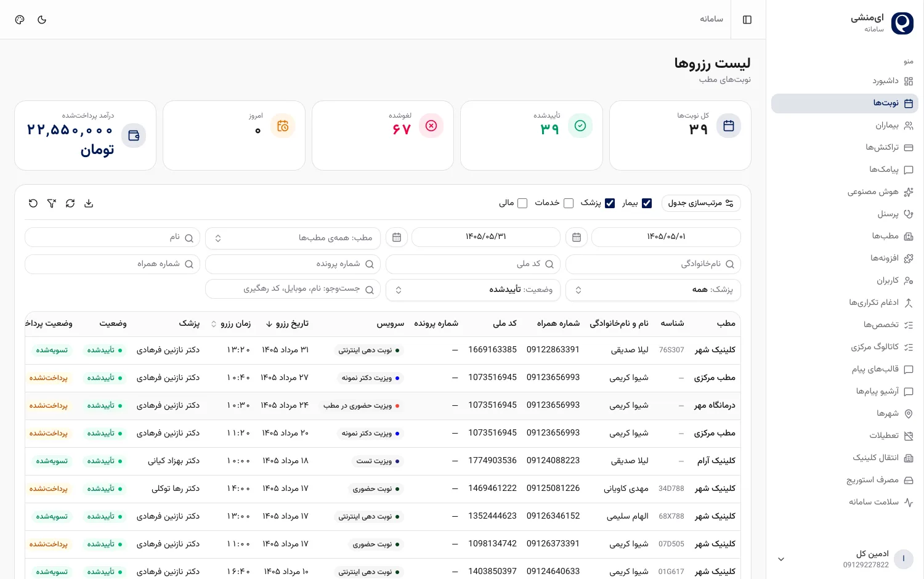
Task: Click the ادغام تکراری‌ها merge icon
Action: [x=909, y=303]
